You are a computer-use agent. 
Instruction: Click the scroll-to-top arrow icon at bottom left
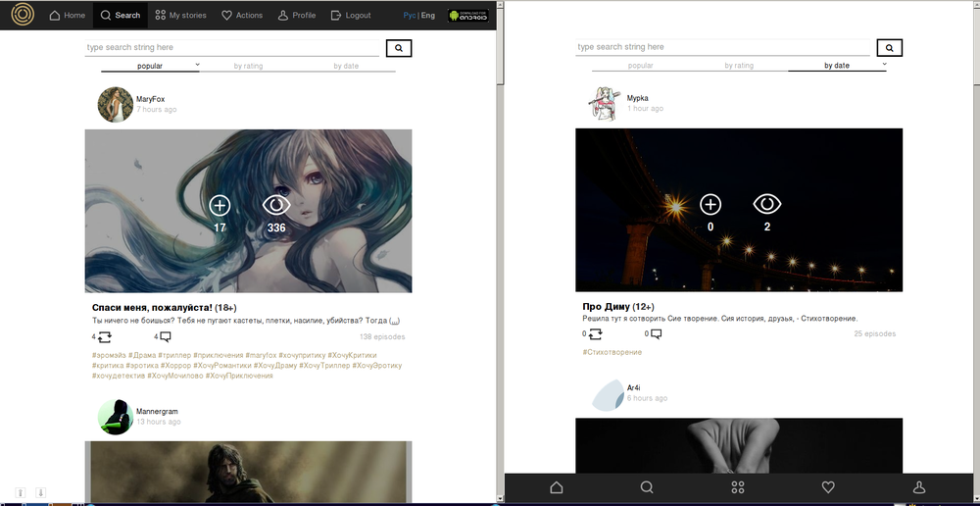tap(20, 493)
